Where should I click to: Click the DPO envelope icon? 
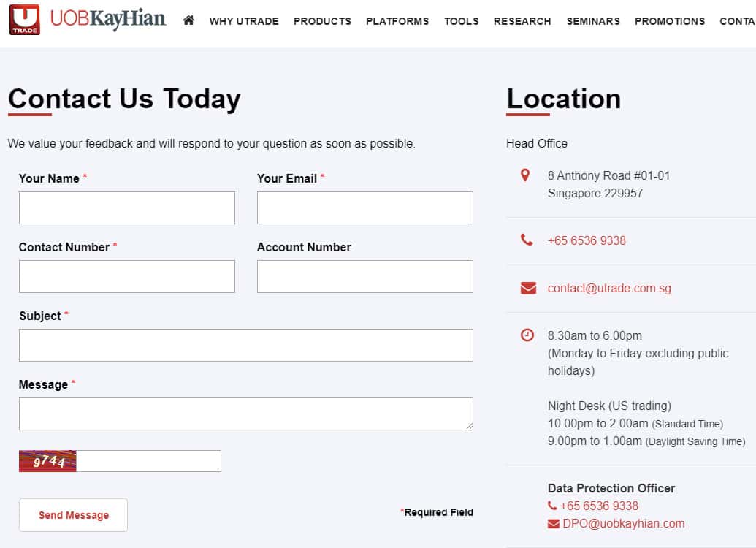pyautogui.click(x=554, y=523)
